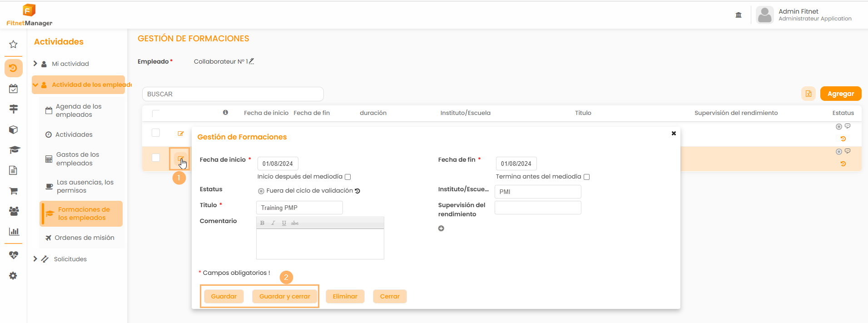Open the graduation cap training icon in sidebar
The height and width of the screenshot is (323, 868).
tap(14, 150)
